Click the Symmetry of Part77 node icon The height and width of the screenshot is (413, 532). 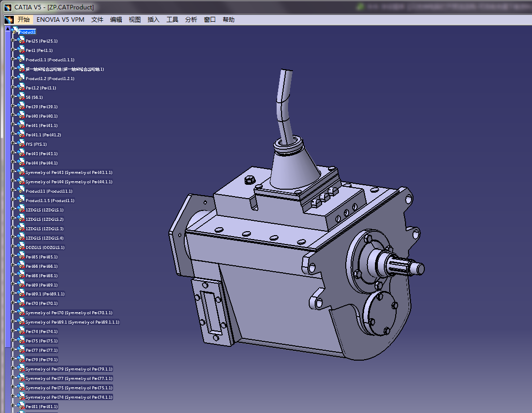pyautogui.click(x=21, y=378)
